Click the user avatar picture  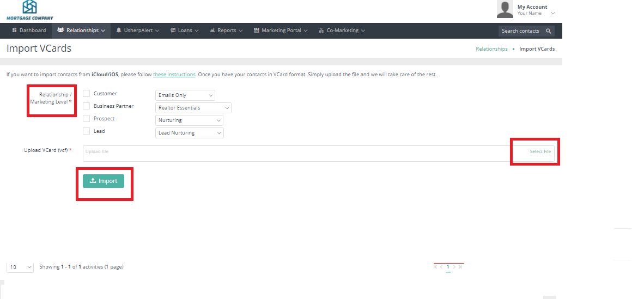pyautogui.click(x=505, y=9)
